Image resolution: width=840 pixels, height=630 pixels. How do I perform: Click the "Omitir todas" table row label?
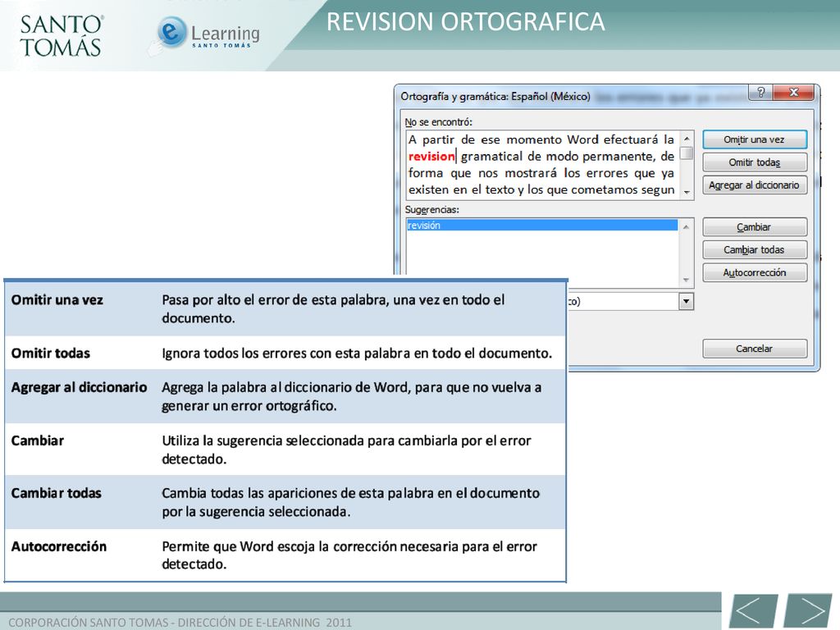click(x=51, y=354)
